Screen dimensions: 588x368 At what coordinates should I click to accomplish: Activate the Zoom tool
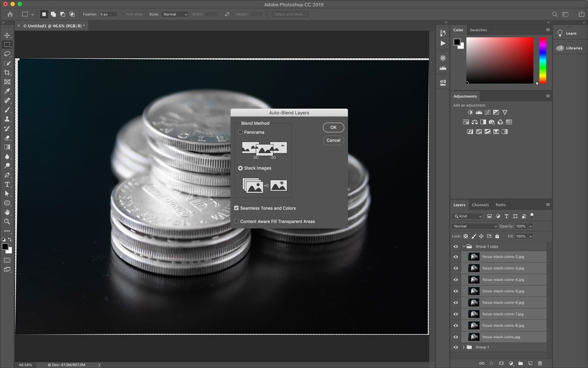click(7, 222)
